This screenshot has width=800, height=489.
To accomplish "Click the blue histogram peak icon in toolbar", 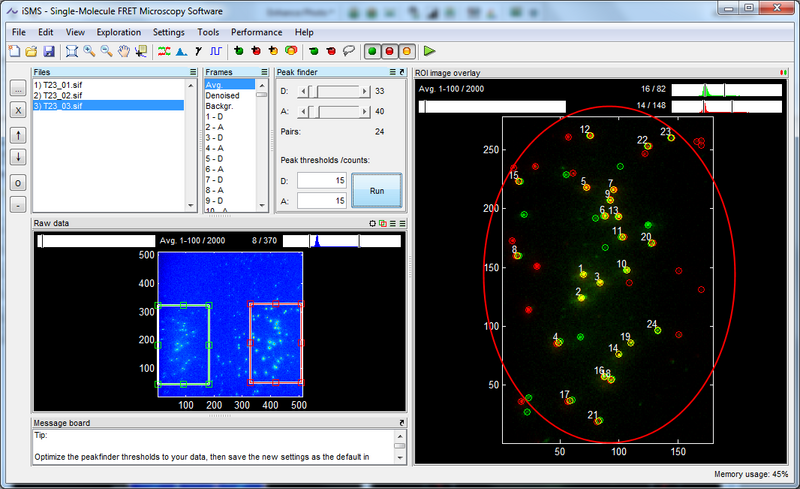I will click(x=180, y=50).
